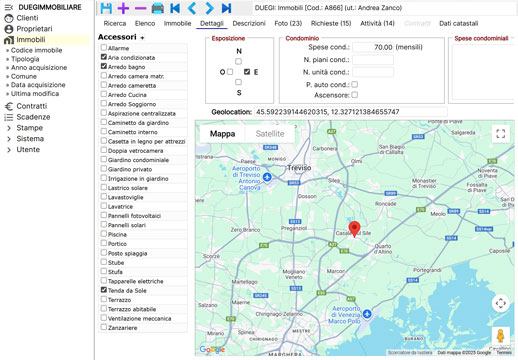Open Contratti with euro icon
The width and height of the screenshot is (518, 360).
pyautogui.click(x=32, y=106)
